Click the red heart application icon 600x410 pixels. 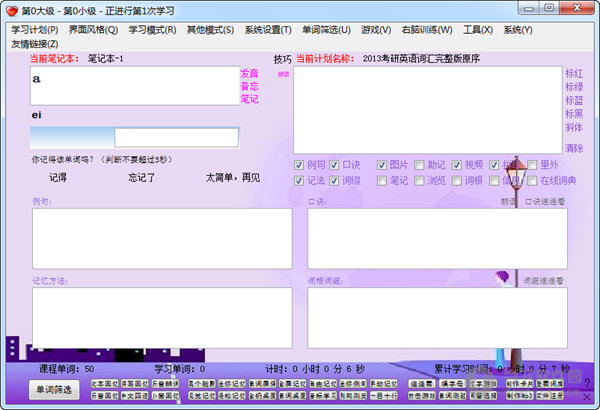(12, 11)
